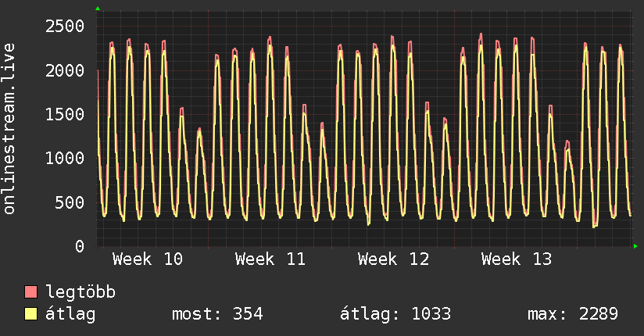Viewport: 644px width, 336px height.
Task: Click the onlinestream.live vertical axis title
Action: pos(9,129)
